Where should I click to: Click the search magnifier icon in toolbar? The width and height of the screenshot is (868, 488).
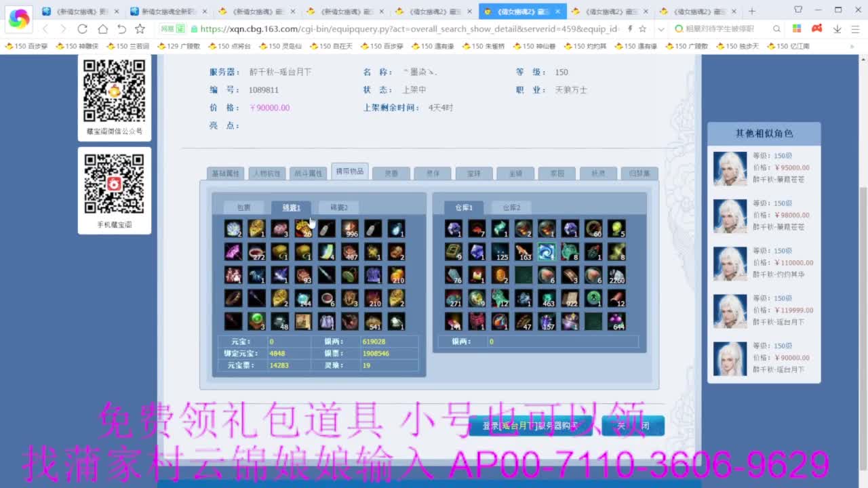(x=776, y=29)
